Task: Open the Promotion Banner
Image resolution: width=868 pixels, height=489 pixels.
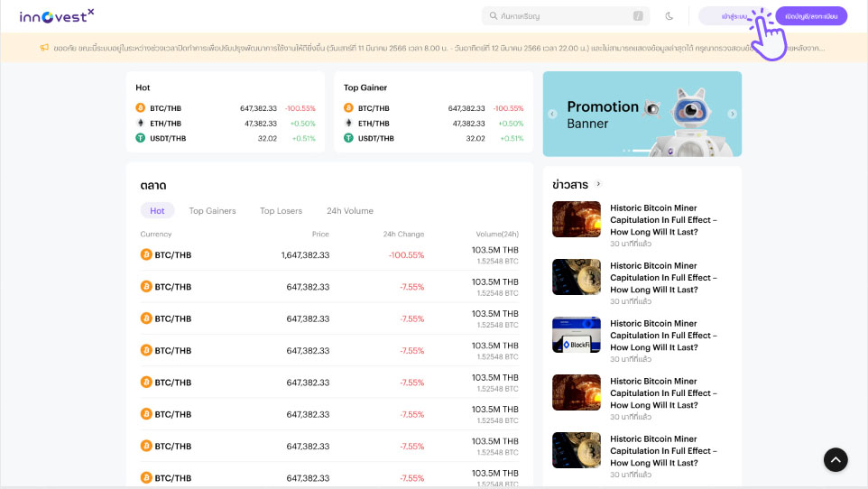Action: [642, 114]
